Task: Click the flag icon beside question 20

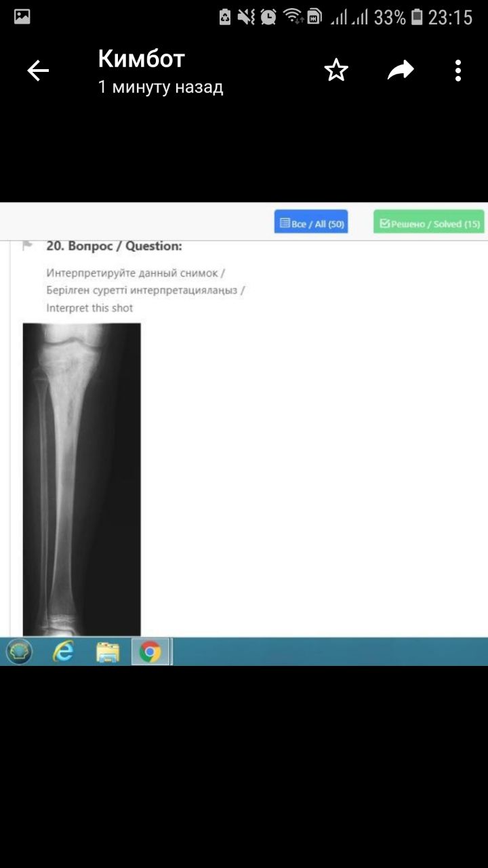Action: (28, 245)
